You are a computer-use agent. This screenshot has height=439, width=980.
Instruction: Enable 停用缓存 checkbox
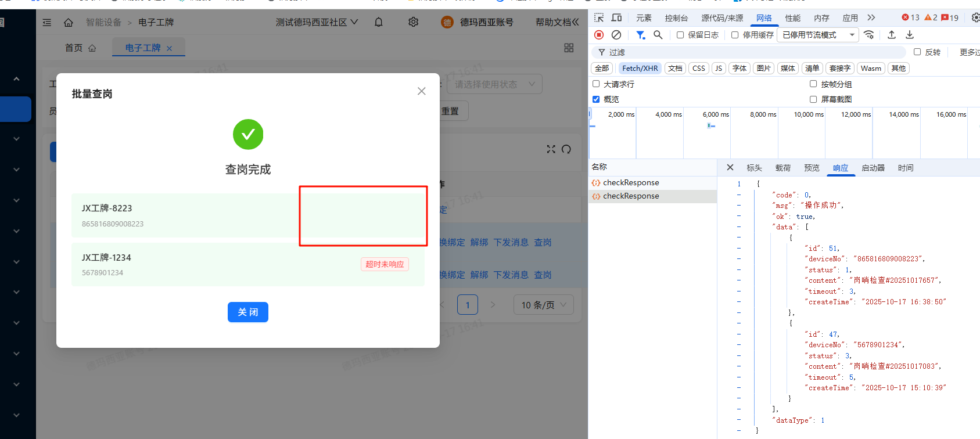click(735, 35)
